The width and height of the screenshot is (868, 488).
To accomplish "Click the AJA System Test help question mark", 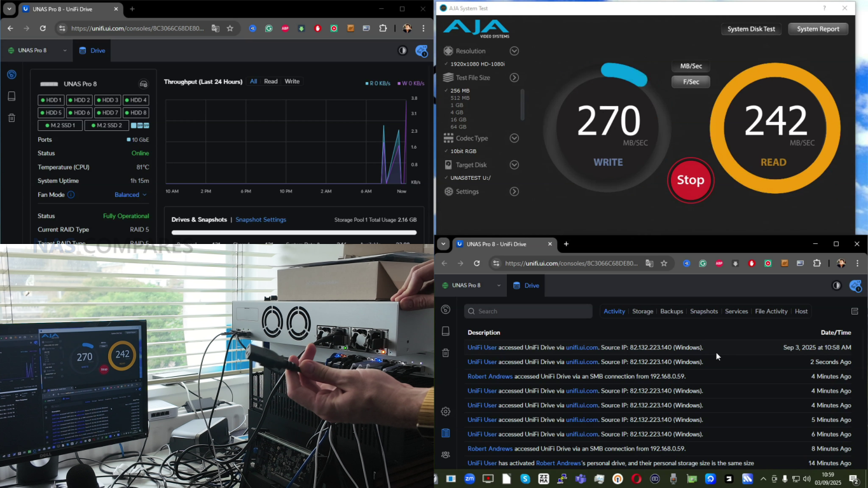I will (x=825, y=8).
